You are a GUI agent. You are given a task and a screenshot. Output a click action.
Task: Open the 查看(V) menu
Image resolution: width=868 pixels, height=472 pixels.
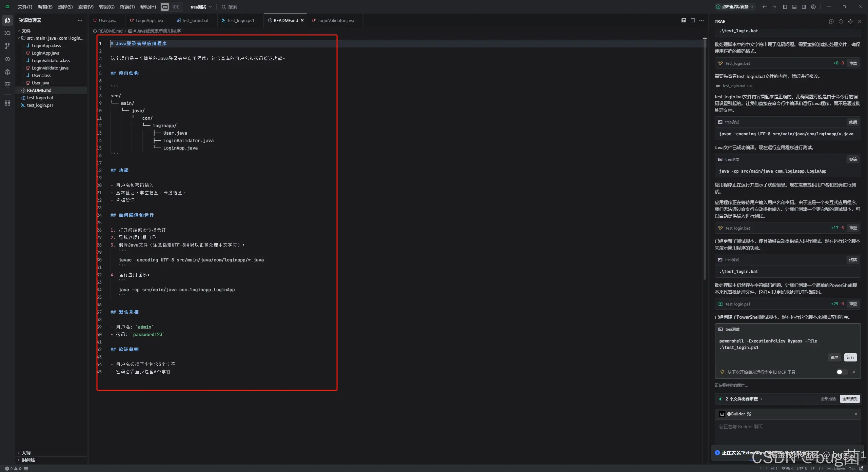pyautogui.click(x=85, y=7)
